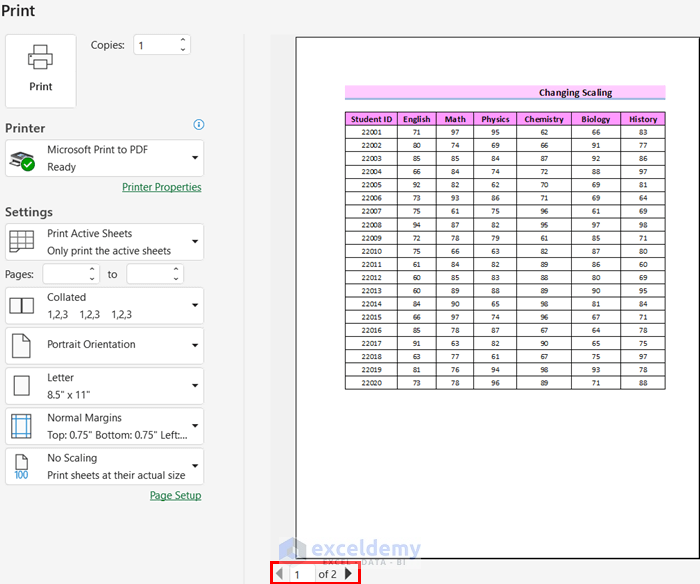This screenshot has height=584, width=700.
Task: Click the Print Active Sheets grid icon
Action: point(21,242)
